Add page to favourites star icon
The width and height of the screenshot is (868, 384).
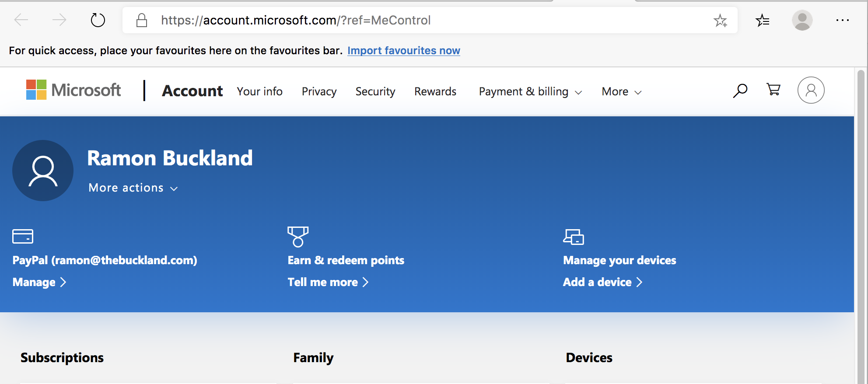click(x=720, y=20)
